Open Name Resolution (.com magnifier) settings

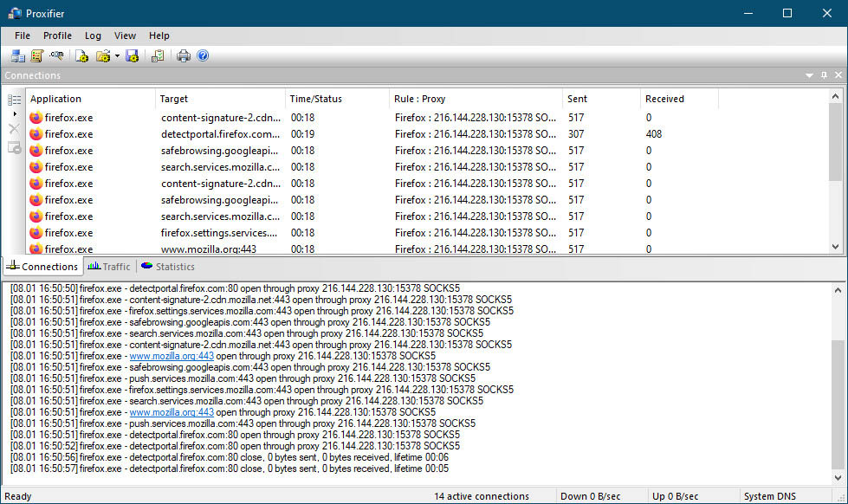coord(57,55)
